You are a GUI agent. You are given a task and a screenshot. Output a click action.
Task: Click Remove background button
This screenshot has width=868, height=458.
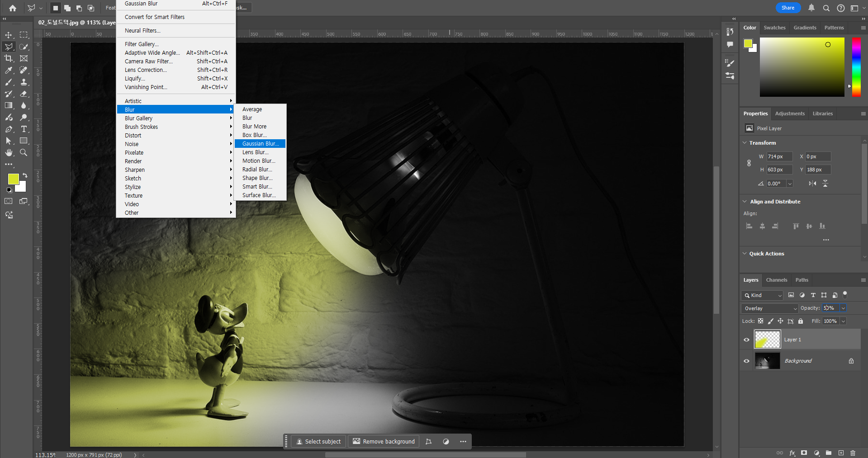[384, 441]
